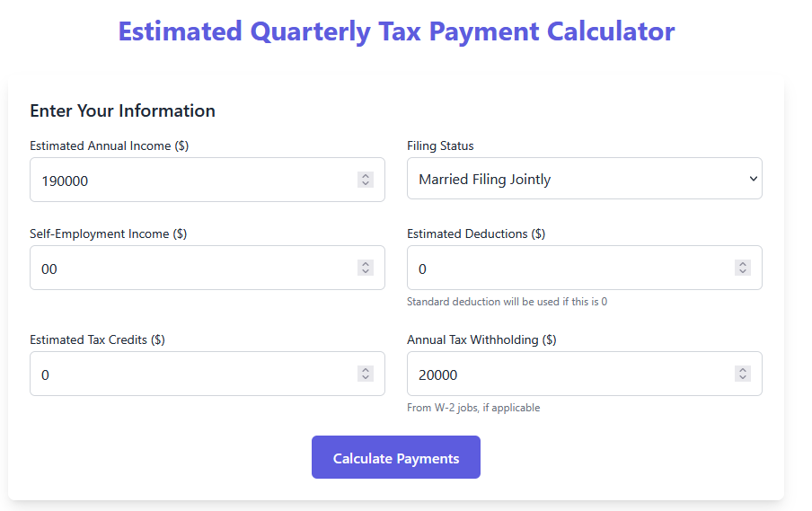The height and width of the screenshot is (511, 812).
Task: Click the Calculate Payments button
Action: (396, 458)
